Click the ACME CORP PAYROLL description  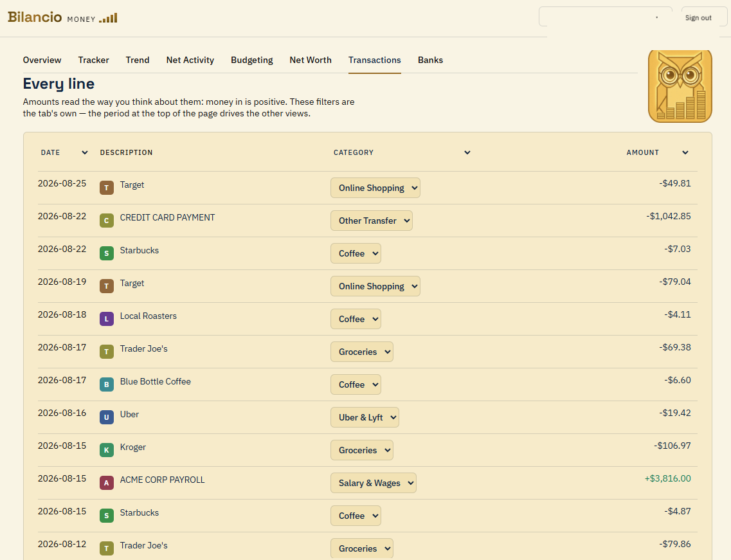[x=162, y=480]
